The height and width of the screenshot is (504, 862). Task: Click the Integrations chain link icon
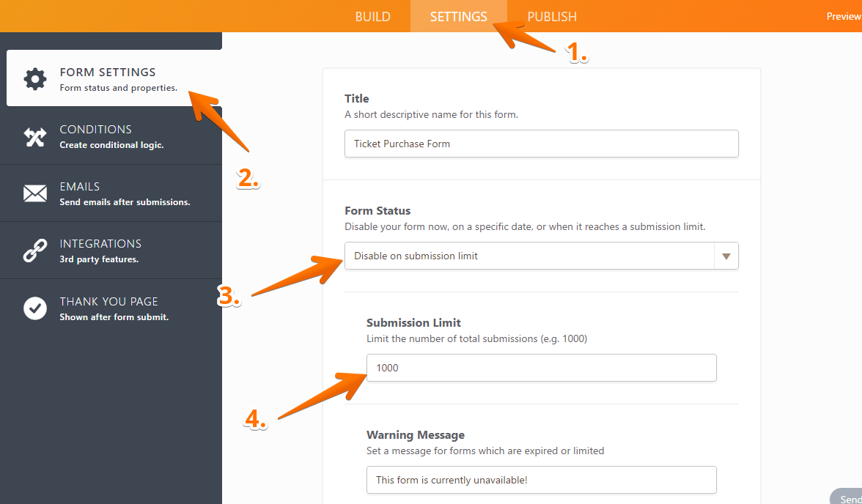(x=35, y=251)
